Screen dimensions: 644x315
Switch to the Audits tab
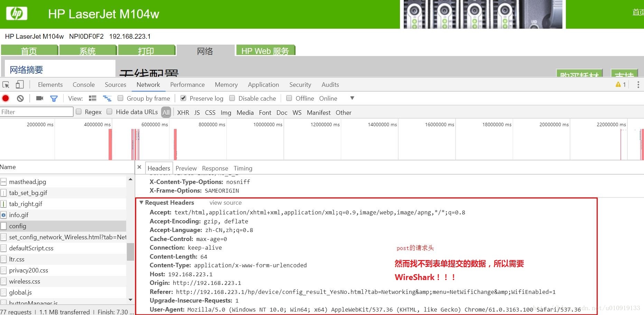coord(330,85)
